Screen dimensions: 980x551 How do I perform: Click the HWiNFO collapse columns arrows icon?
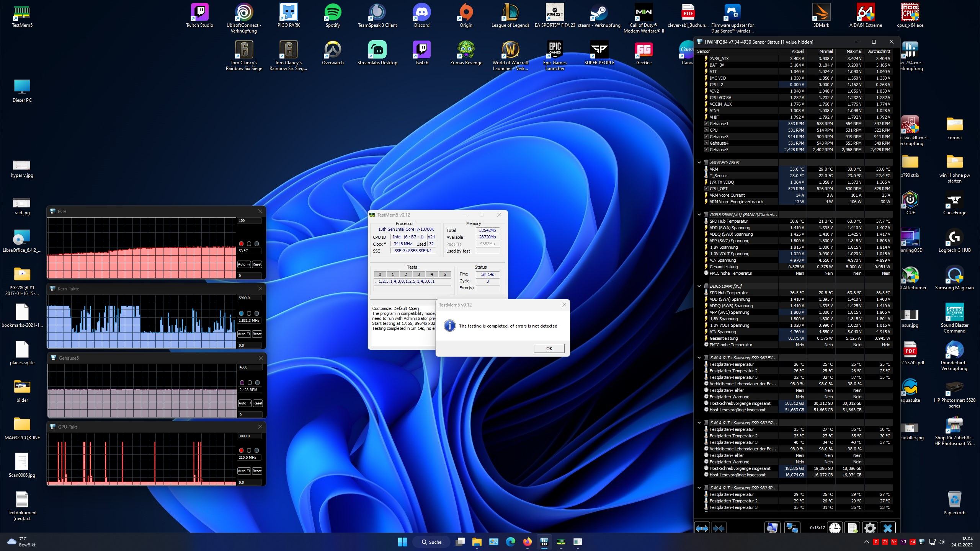tap(719, 528)
